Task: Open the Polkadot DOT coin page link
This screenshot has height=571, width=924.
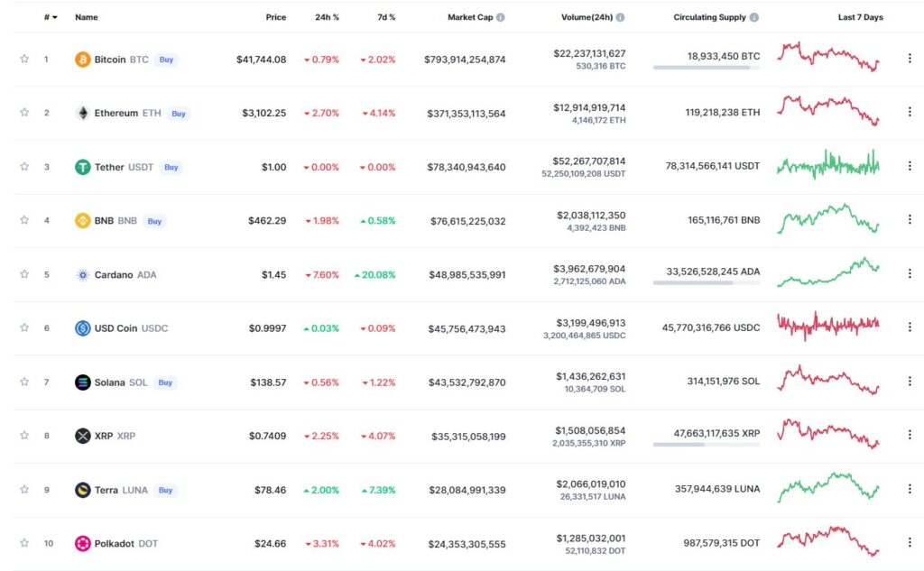Action: click(126, 543)
